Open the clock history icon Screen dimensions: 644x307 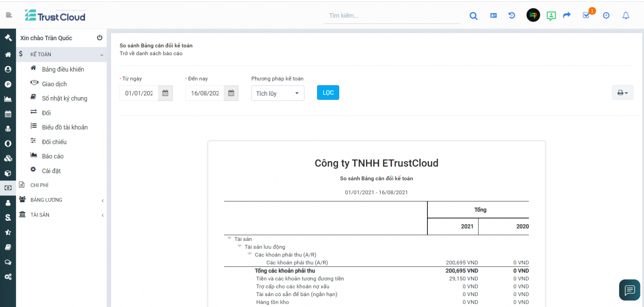click(x=606, y=16)
